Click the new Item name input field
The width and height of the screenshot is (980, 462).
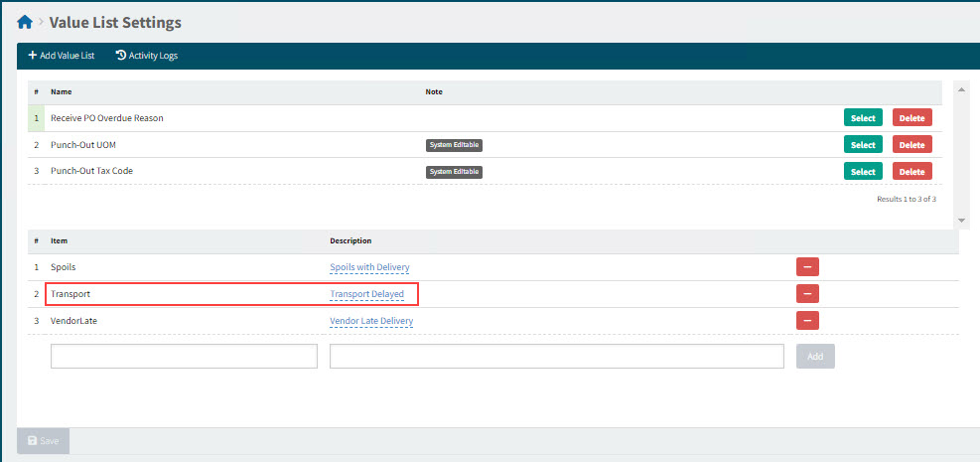pos(184,357)
